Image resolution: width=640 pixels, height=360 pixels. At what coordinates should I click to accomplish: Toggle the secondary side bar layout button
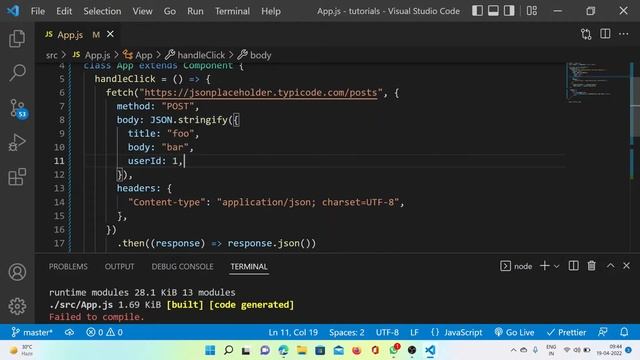coord(509,11)
